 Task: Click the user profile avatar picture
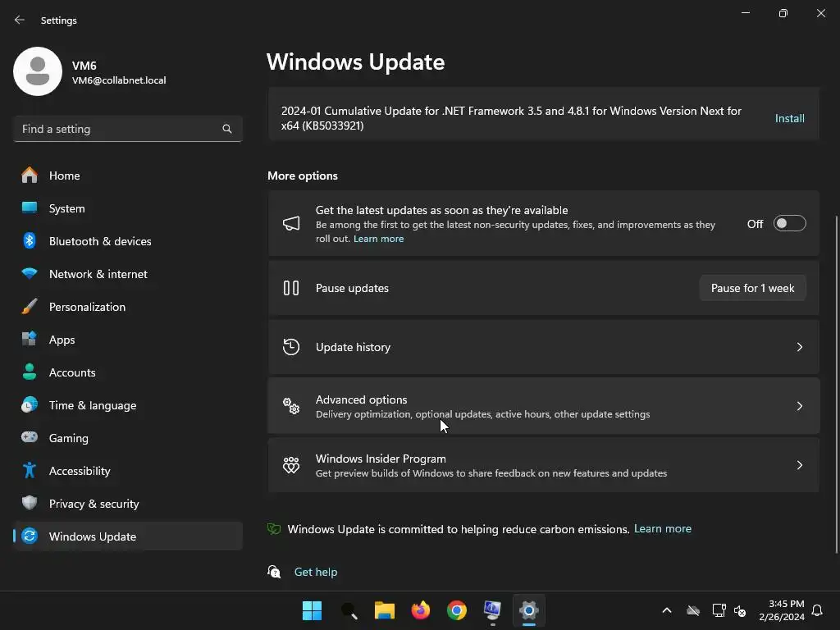click(x=38, y=71)
